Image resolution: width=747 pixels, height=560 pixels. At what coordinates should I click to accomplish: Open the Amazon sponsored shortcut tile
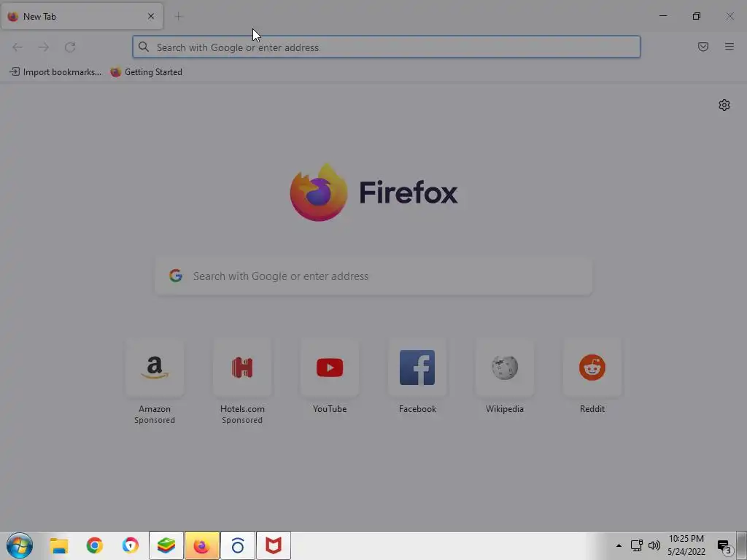155,367
